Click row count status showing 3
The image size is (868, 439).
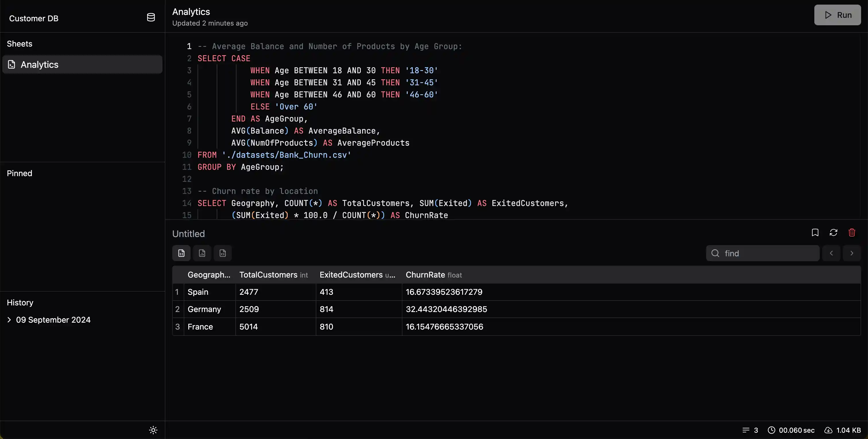750,430
